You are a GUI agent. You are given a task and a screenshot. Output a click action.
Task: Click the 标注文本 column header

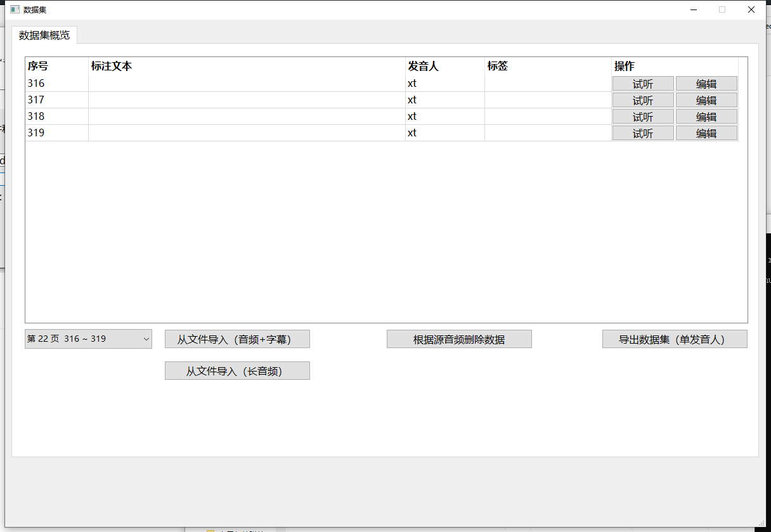coord(247,66)
